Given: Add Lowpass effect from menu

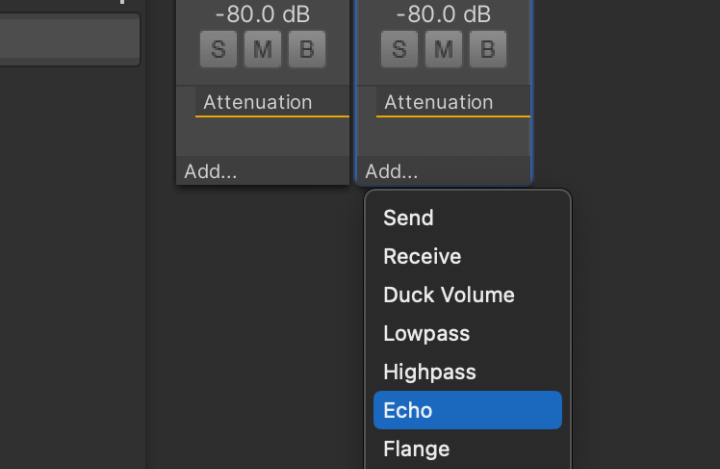Looking at the screenshot, I should [426, 333].
